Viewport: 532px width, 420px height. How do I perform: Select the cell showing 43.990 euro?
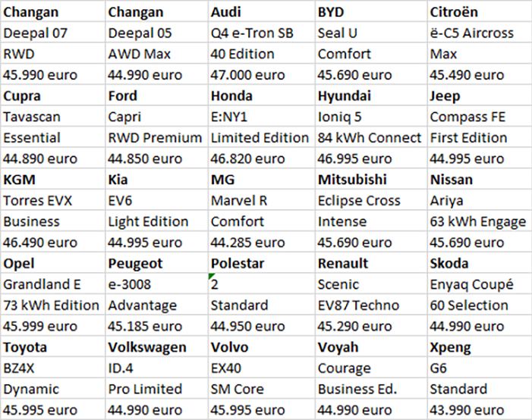478,410
